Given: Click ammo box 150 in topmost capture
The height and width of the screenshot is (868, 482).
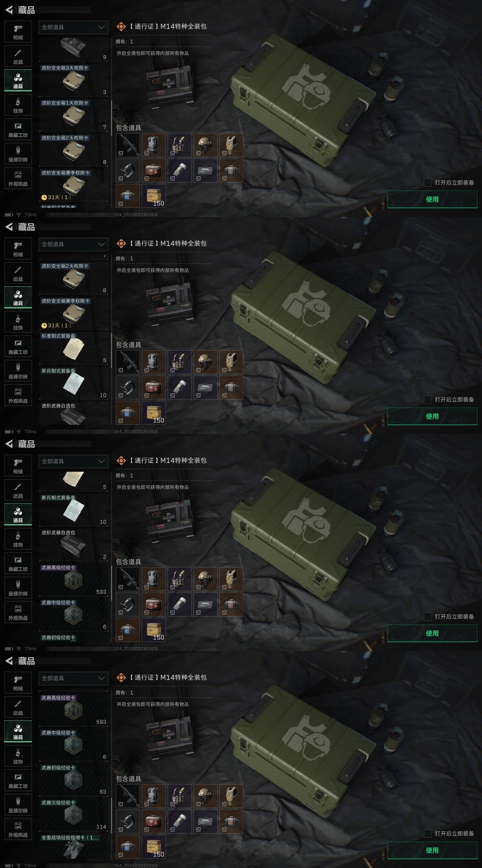Looking at the screenshot, I should click(x=154, y=196).
